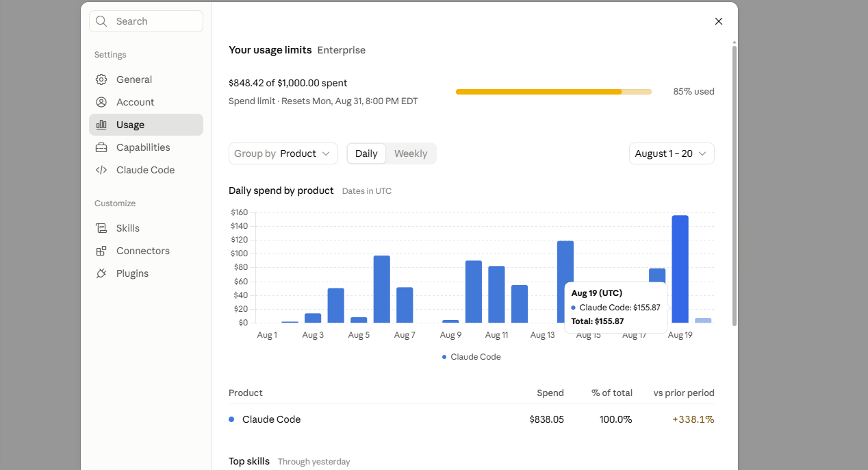The image size is (868, 470).
Task: Click the Plugins plug icon
Action: [x=101, y=273]
